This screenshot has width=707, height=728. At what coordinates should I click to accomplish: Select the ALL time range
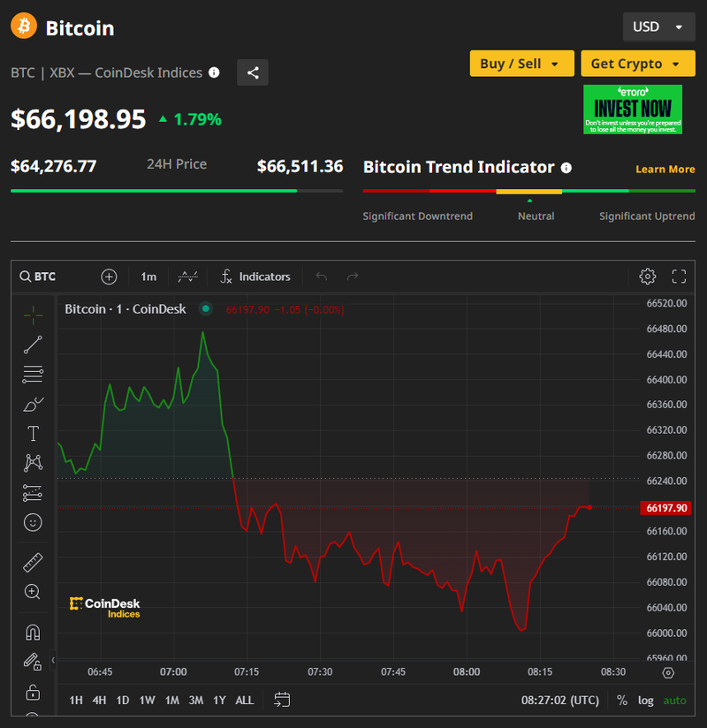tap(245, 701)
